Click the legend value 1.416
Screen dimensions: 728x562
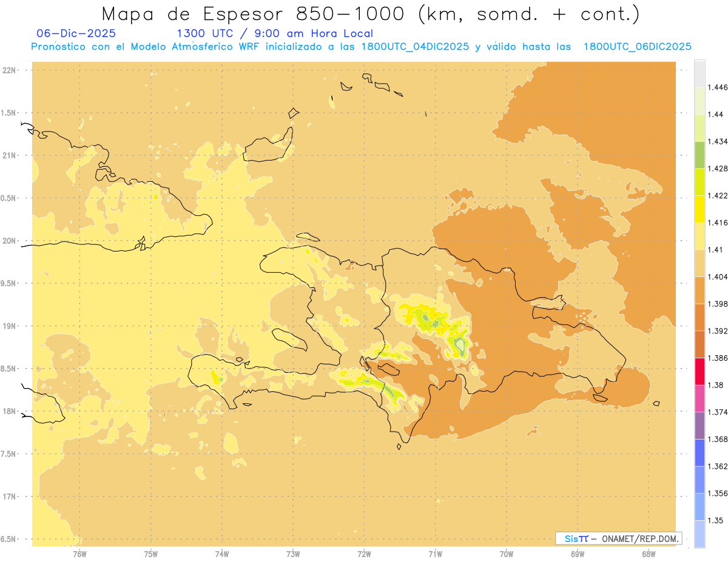(x=718, y=222)
